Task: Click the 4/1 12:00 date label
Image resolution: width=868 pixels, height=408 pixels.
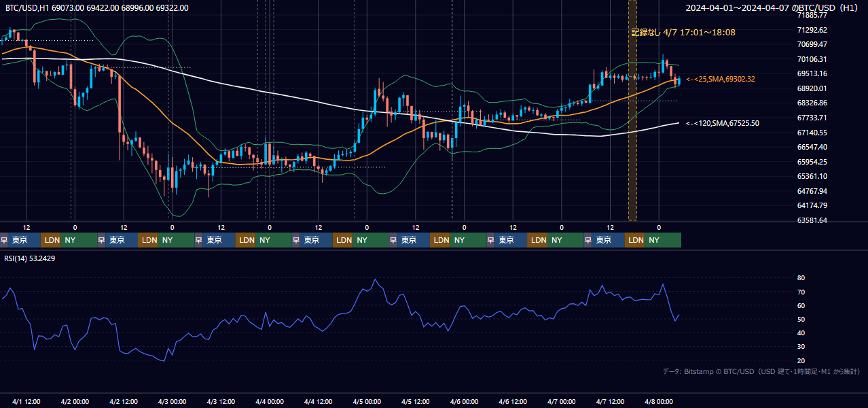Action: pos(26,402)
